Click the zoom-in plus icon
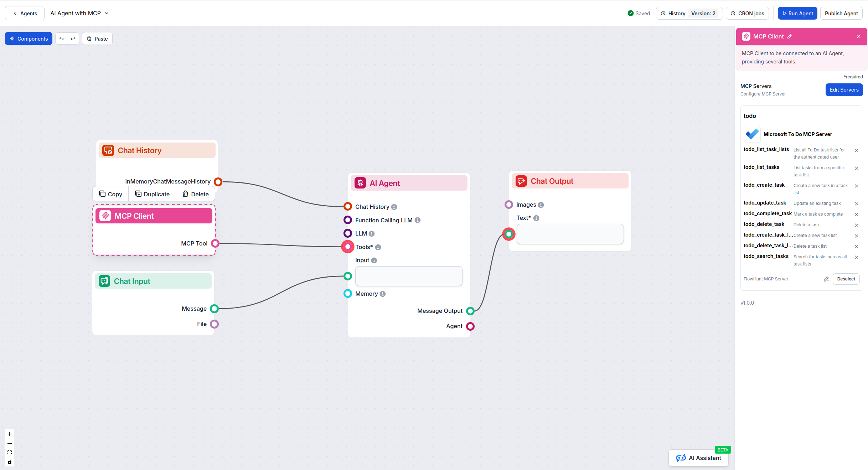The height and width of the screenshot is (470, 868). point(9,434)
